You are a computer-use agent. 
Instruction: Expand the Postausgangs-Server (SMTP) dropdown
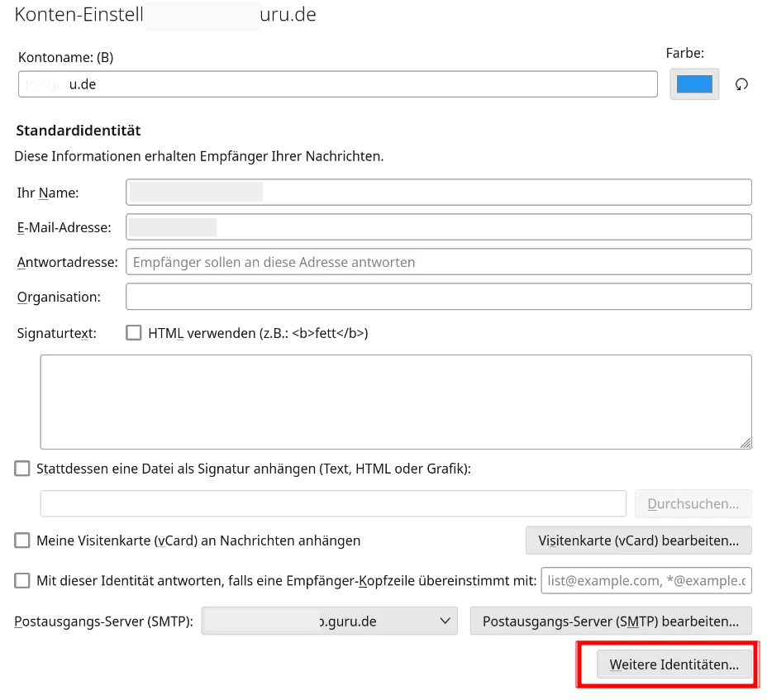click(x=329, y=621)
